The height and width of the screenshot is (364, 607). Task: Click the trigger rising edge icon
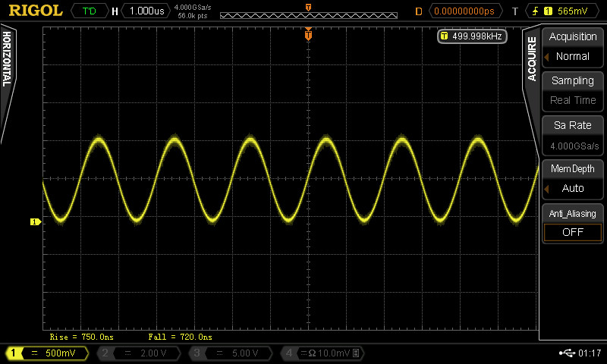(x=538, y=11)
